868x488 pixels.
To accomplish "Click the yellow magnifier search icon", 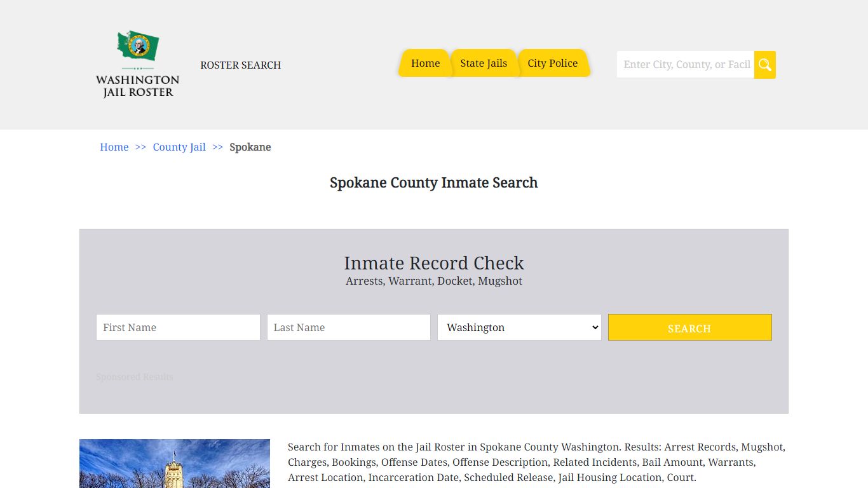I will tap(764, 65).
